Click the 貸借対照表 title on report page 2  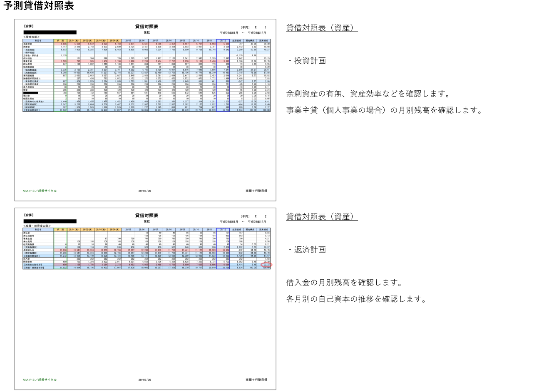[147, 215]
